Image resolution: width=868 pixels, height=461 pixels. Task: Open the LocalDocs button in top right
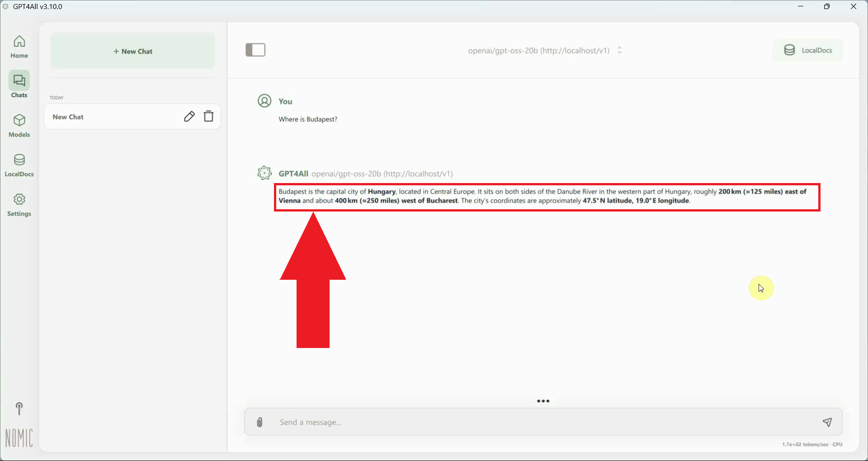(x=807, y=50)
